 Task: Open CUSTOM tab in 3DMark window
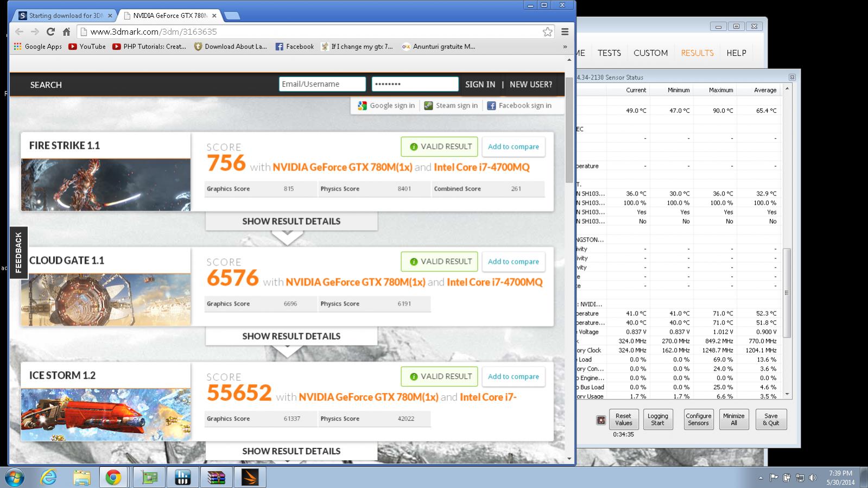[x=650, y=53]
